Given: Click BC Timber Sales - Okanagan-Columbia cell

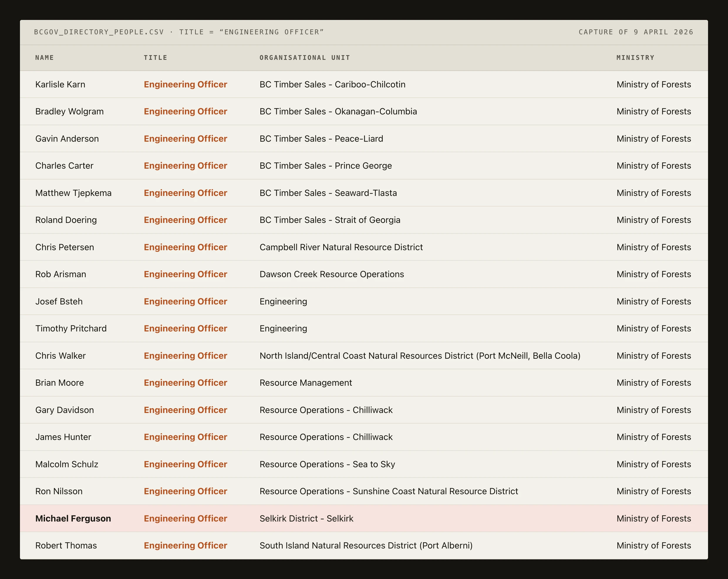Looking at the screenshot, I should click(x=338, y=111).
